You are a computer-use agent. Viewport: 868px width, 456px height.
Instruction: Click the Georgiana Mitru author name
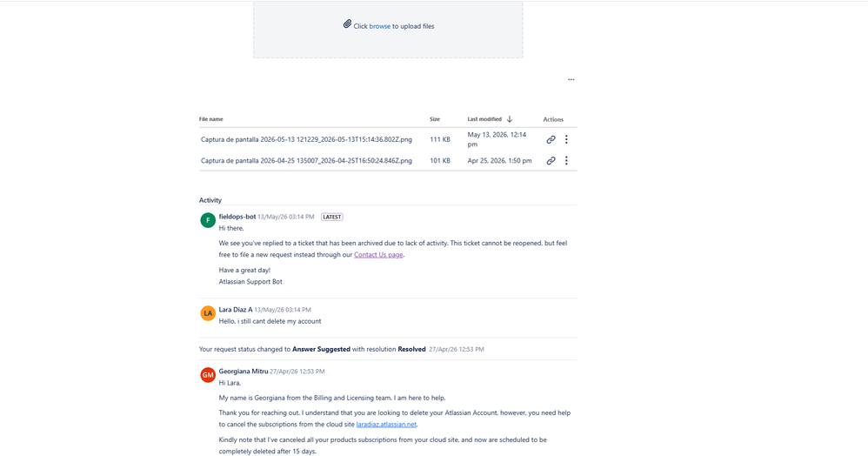tap(243, 372)
